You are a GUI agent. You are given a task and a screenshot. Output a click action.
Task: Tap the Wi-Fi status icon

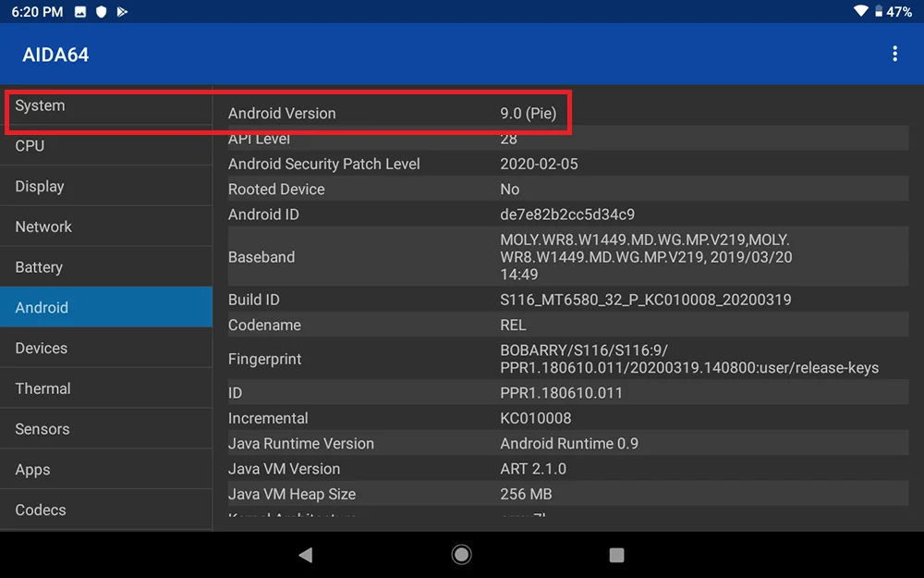tap(861, 10)
